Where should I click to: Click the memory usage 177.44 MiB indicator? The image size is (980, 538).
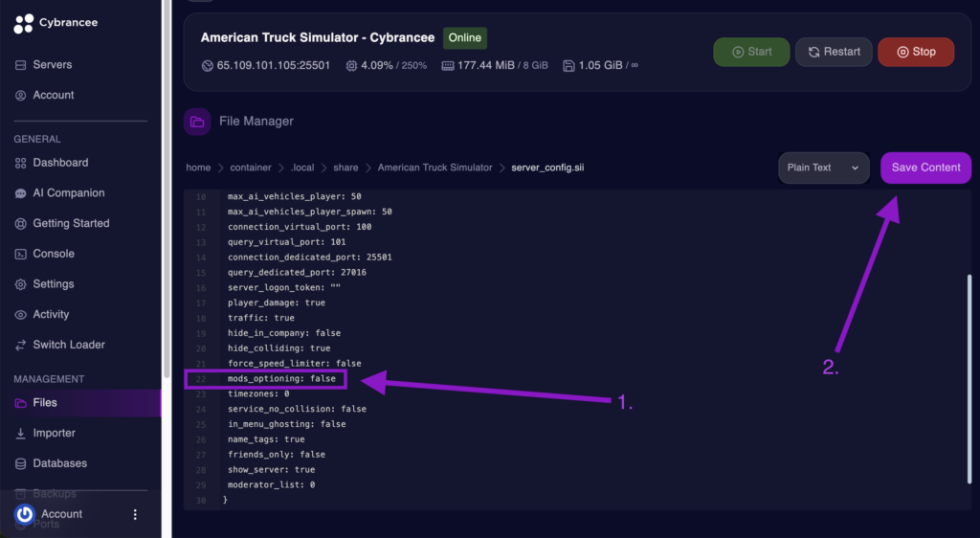click(495, 66)
